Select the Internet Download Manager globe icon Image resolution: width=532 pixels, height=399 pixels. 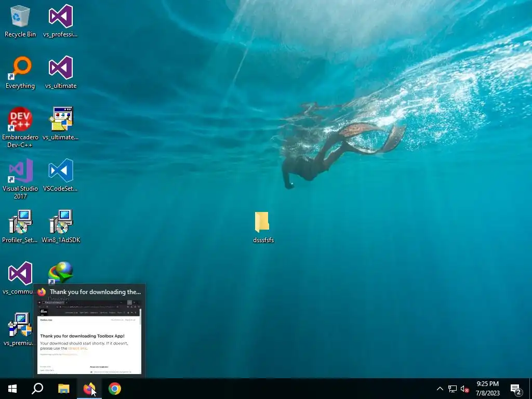click(x=61, y=272)
